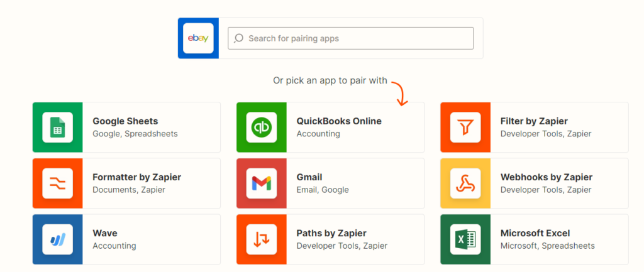Click the Wave accounting logo icon
This screenshot has width=644, height=272.
point(58,239)
